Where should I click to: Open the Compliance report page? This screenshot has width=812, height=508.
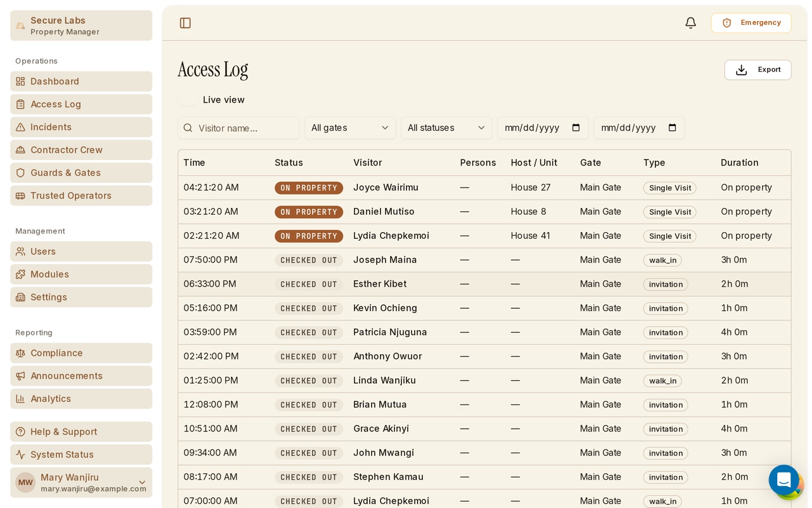tap(81, 353)
